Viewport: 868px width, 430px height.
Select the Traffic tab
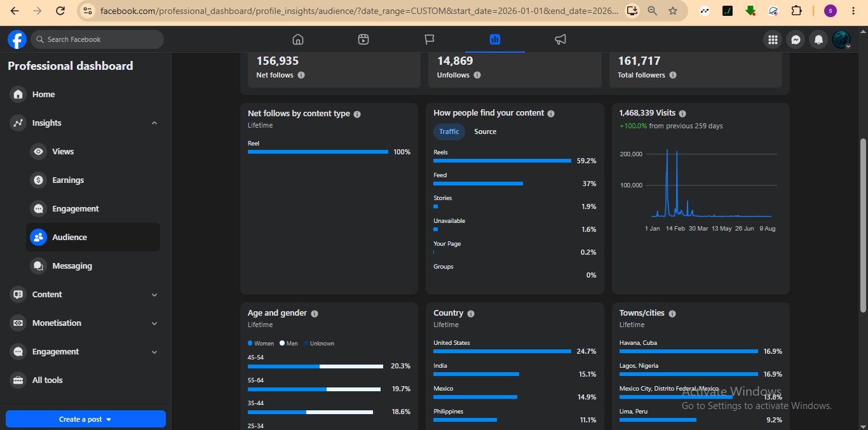click(x=449, y=131)
